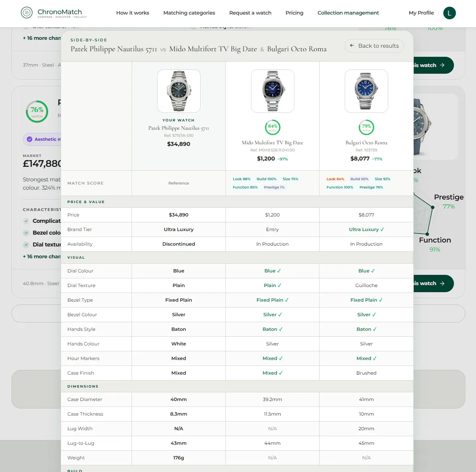Expand lower 16 more characteristics link

pyautogui.click(x=42, y=257)
